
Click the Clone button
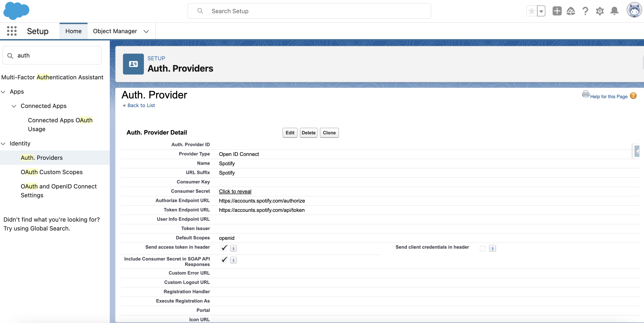click(329, 133)
